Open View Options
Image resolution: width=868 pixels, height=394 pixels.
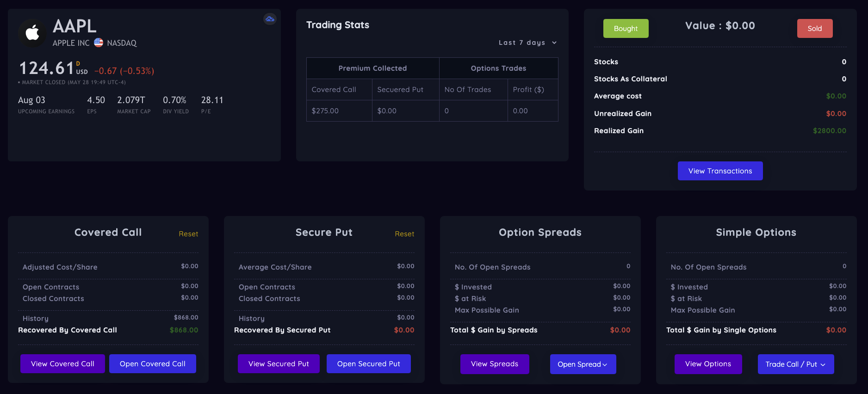tap(708, 364)
